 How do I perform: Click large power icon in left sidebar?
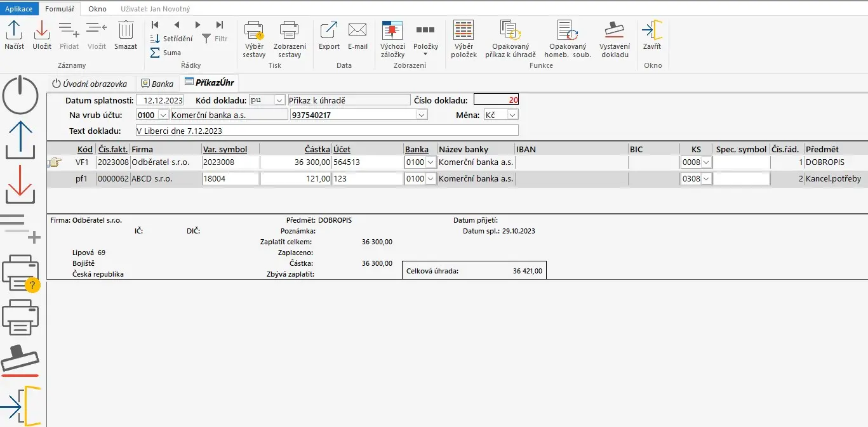click(x=21, y=95)
